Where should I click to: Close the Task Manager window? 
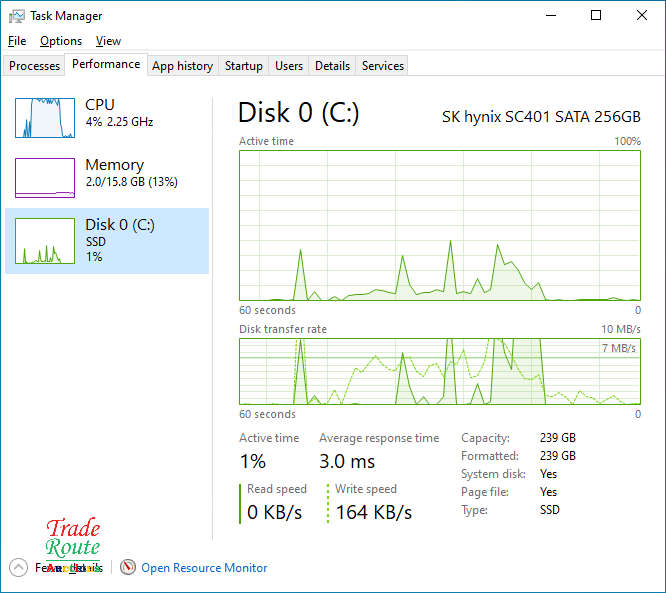(x=642, y=16)
